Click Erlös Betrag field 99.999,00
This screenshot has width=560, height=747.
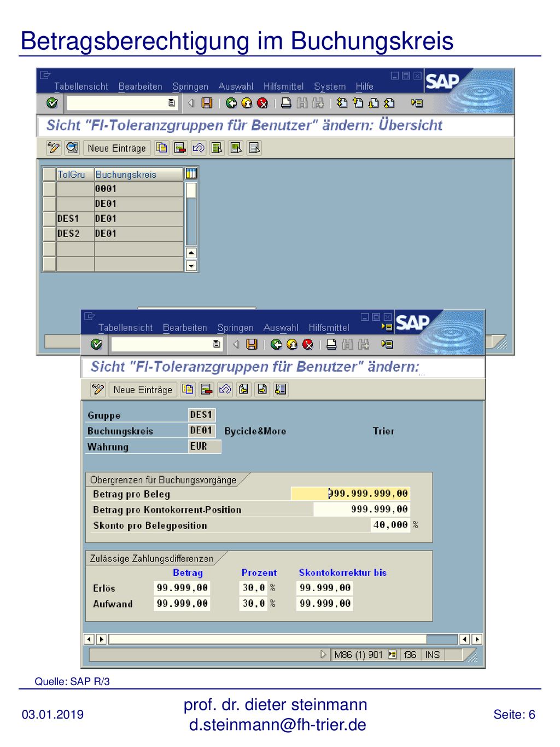[x=182, y=588]
